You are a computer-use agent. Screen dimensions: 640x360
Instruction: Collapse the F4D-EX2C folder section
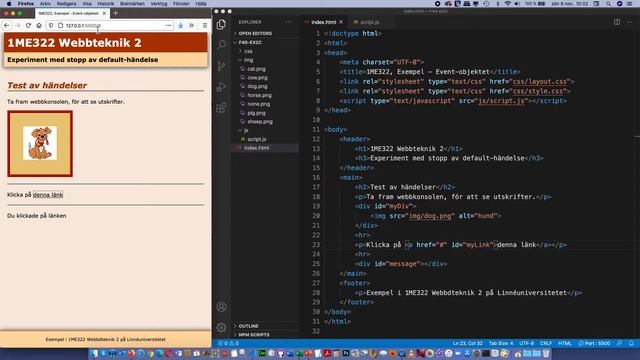(x=265, y=42)
